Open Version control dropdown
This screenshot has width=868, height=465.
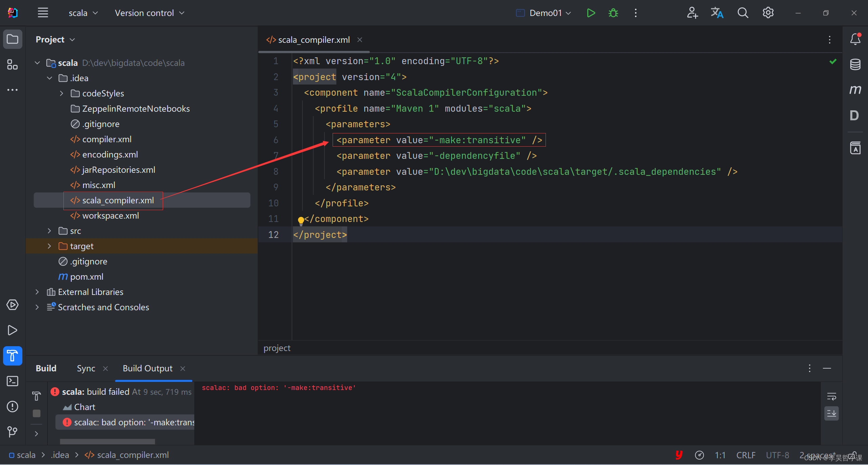point(150,13)
